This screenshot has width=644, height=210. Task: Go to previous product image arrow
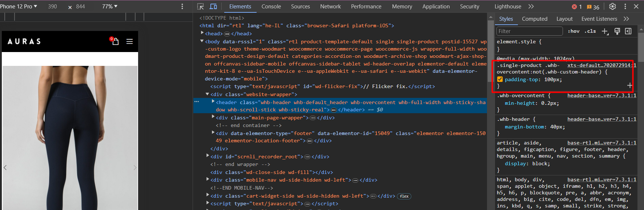(5, 167)
